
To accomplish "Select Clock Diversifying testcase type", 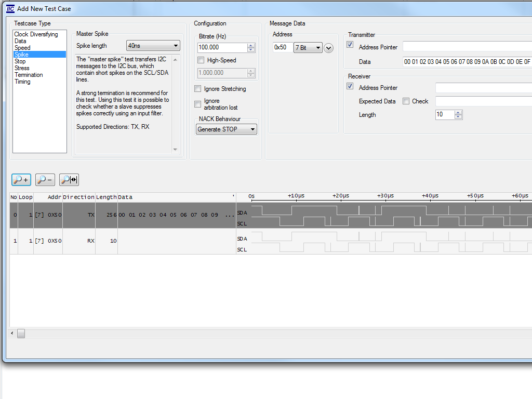I will 36,34.
